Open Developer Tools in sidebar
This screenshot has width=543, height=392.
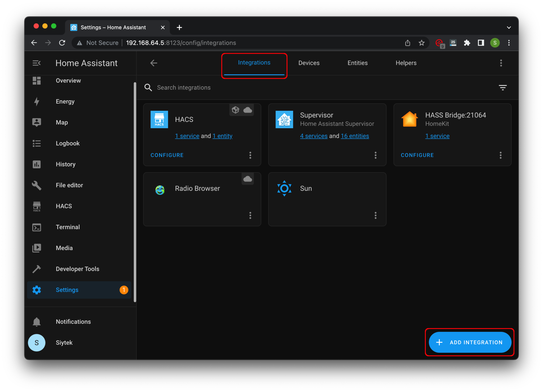[x=77, y=269]
